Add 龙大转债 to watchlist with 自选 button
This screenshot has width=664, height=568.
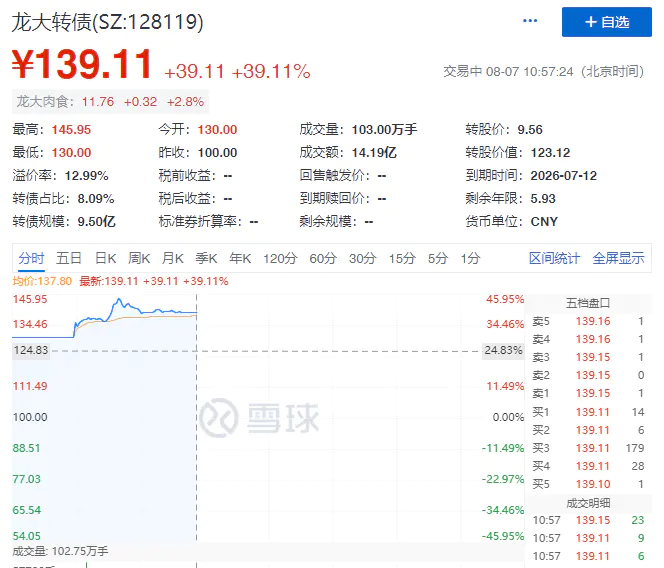[606, 22]
